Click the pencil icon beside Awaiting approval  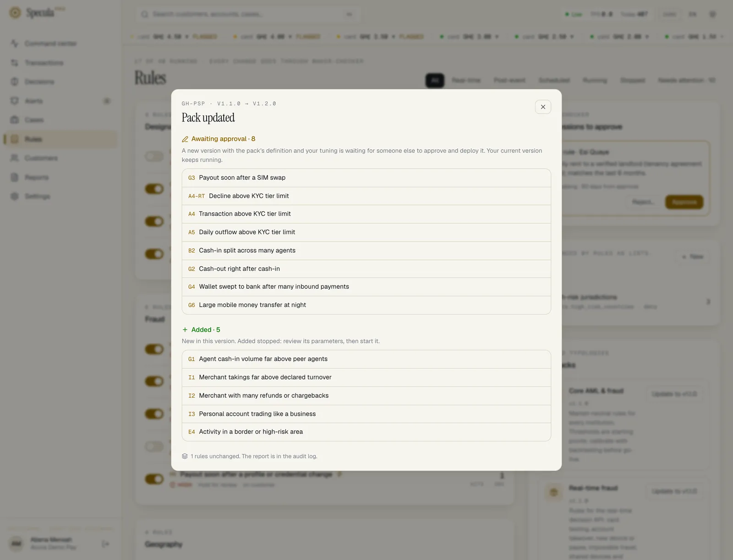[185, 139]
